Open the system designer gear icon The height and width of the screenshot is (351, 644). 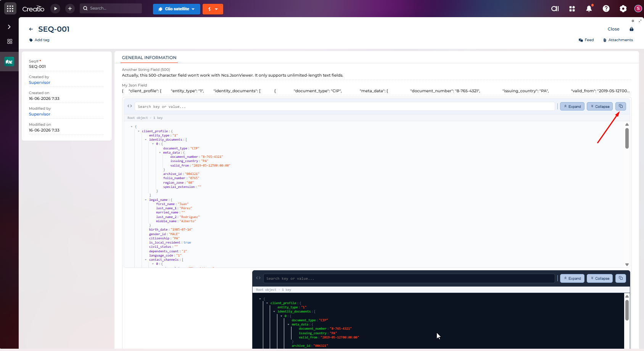623,8
